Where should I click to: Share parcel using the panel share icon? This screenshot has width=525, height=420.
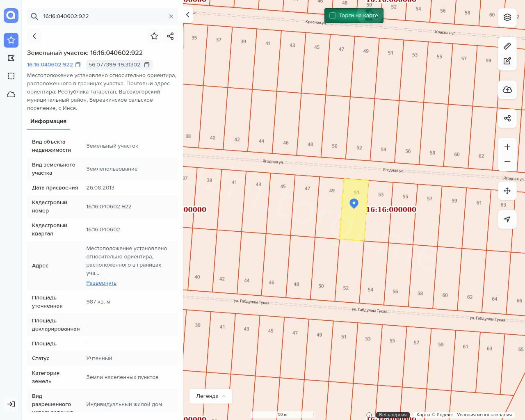pyautogui.click(x=171, y=36)
